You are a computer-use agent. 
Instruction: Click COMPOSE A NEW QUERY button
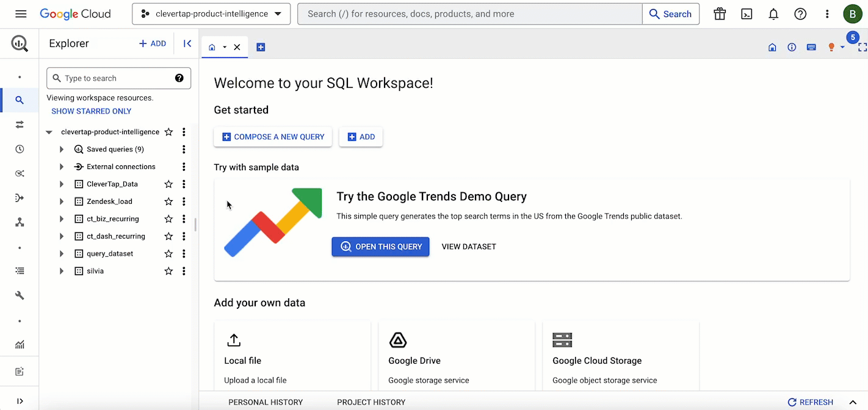273,137
